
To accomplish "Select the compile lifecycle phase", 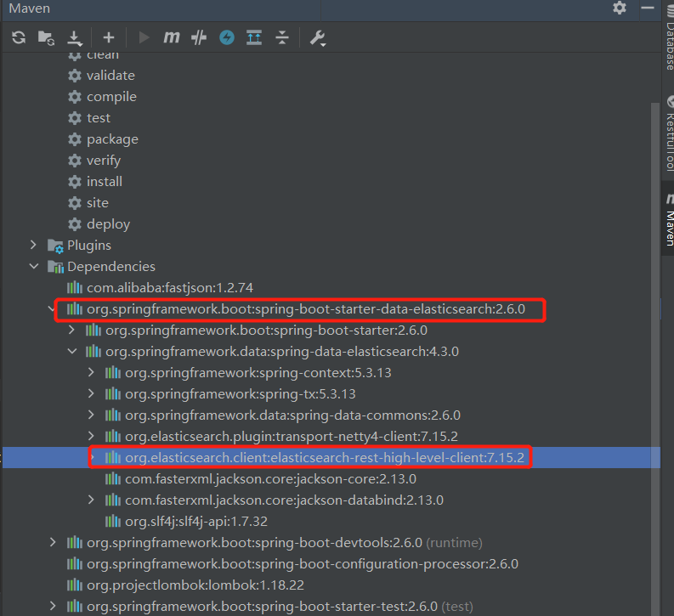I will point(111,97).
